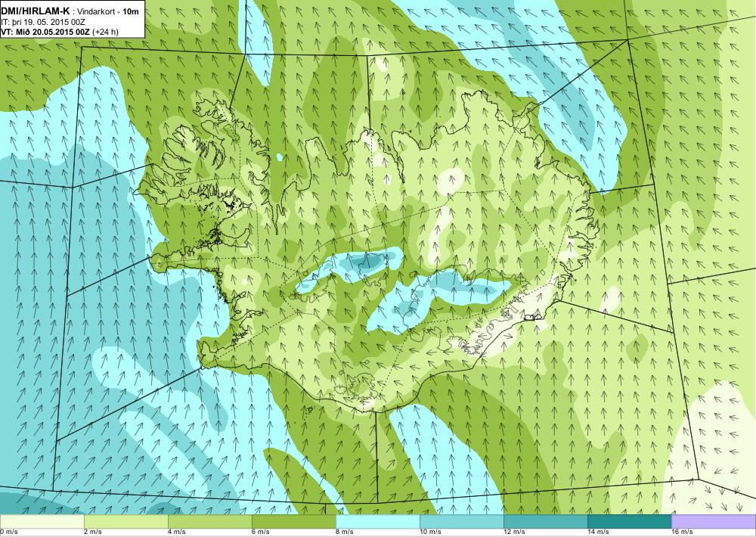756x537 pixels.
Task: Click the '16 m/s' legend label
Action: click(x=682, y=532)
